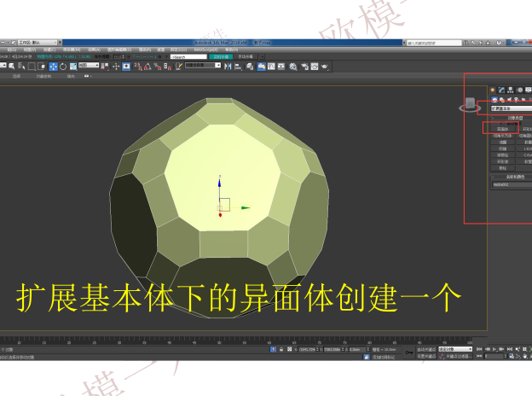Click the Edit Named Selection Sets icon
The height and width of the screenshot is (396, 532).
(179, 67)
